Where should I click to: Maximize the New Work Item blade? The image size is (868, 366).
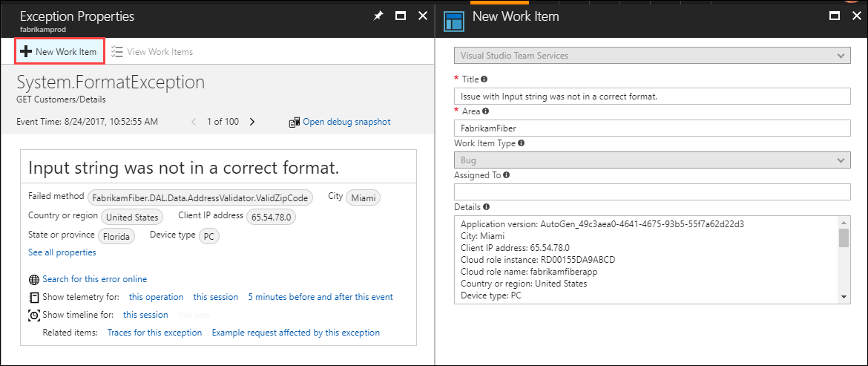(835, 16)
